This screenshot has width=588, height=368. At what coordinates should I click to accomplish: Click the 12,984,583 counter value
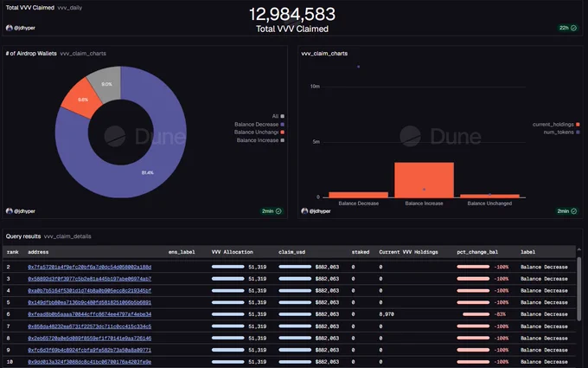[292, 14]
